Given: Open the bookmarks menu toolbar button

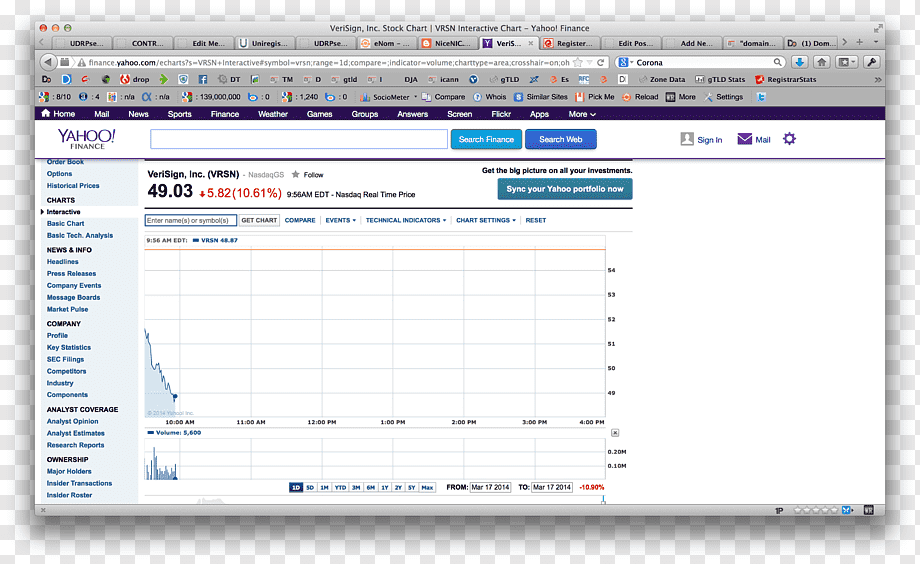Looking at the screenshot, I should point(845,62).
